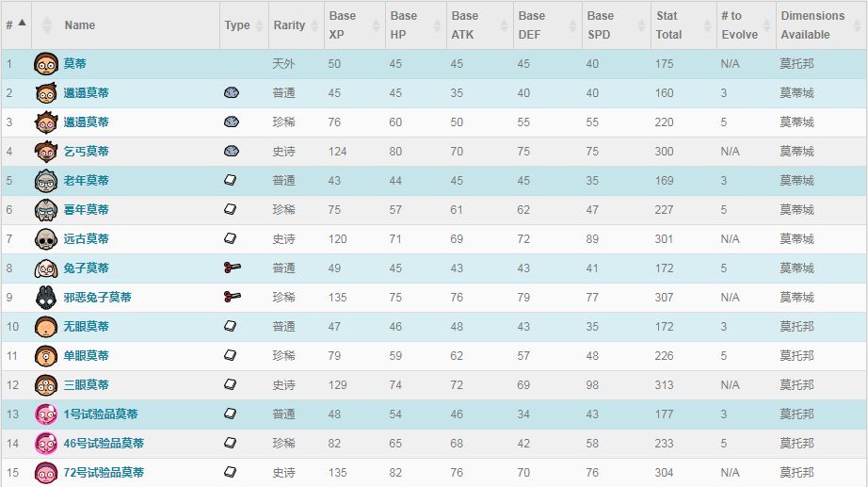Image resolution: width=868 pixels, height=487 pixels.
Task: Click the 46号试验品莫蒂 pink avatar icon
Action: pyautogui.click(x=46, y=444)
